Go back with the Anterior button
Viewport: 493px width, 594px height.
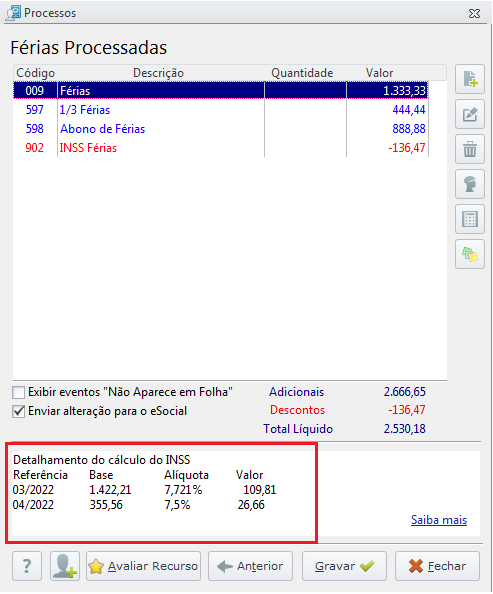(250, 566)
